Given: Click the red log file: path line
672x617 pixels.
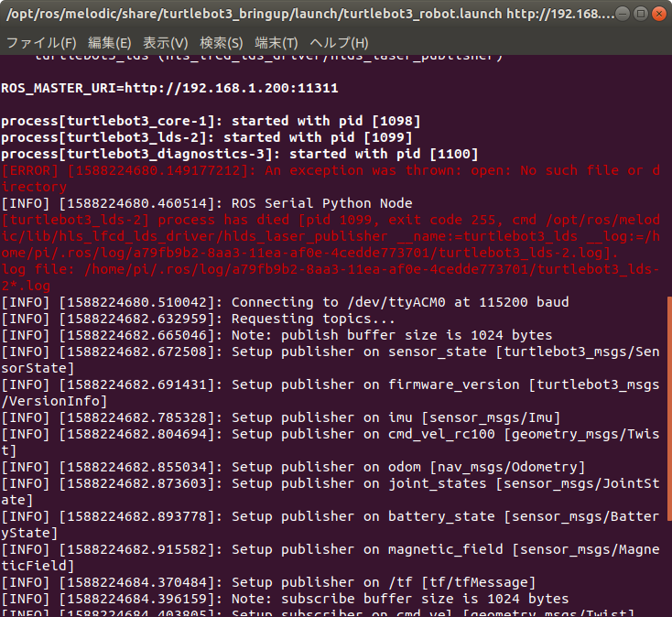Looking at the screenshot, I should [331, 277].
